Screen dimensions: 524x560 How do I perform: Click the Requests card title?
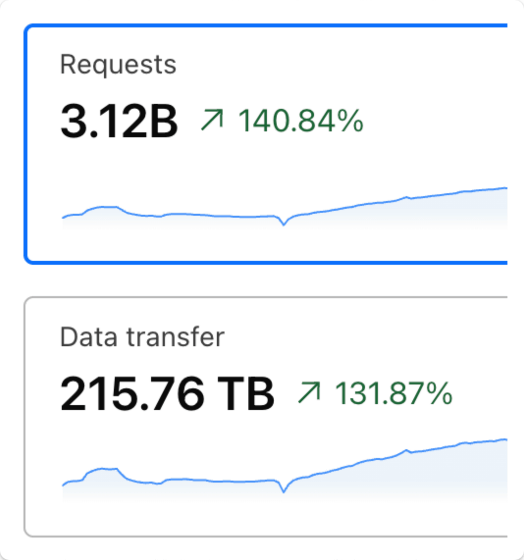pyautogui.click(x=118, y=65)
